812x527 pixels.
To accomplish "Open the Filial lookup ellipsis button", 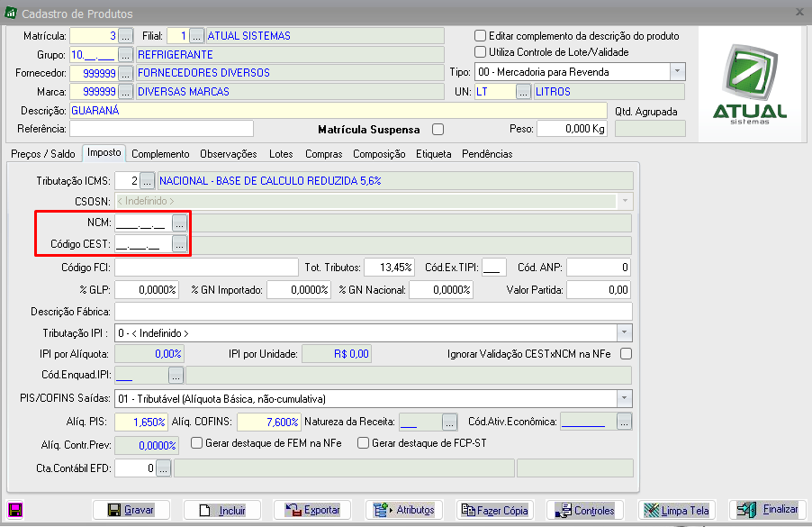I will tap(196, 36).
